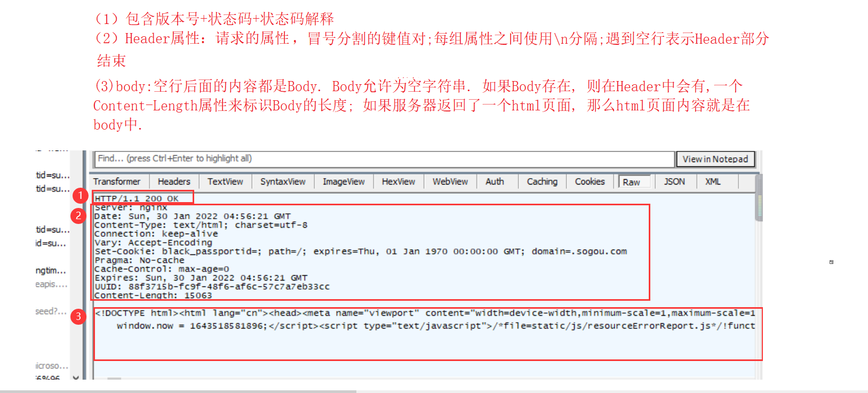Image resolution: width=868 pixels, height=393 pixels.
Task: Click the View in Notepad button
Action: pos(715,159)
